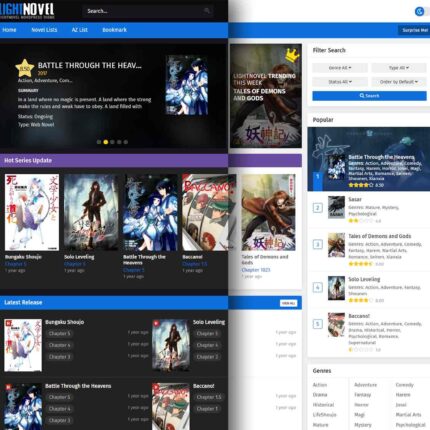Open the Novel Lists menu item

[44, 30]
